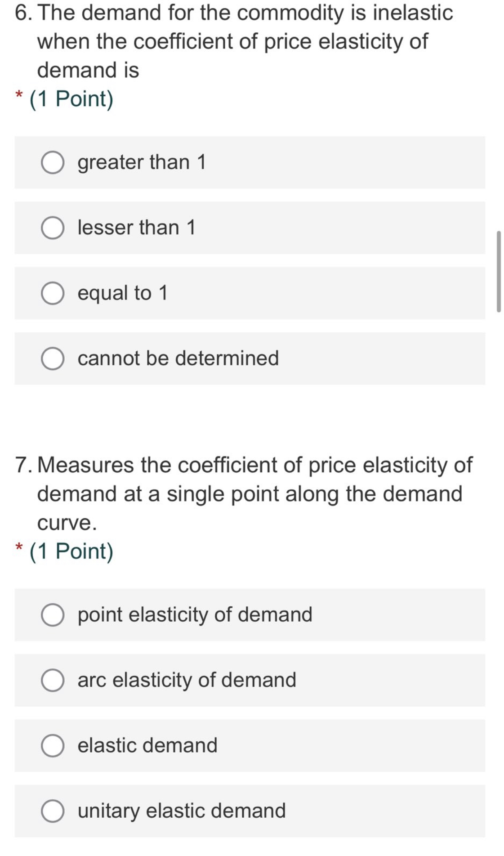The image size is (504, 856).
Task: Select the "cannot be determined" radio button
Action: click(x=53, y=359)
